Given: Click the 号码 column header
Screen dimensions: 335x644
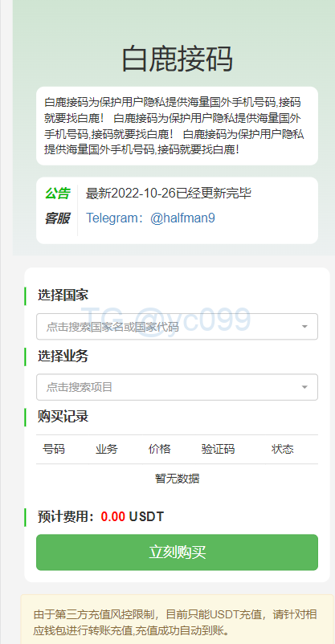Looking at the screenshot, I should pyautogui.click(x=54, y=449).
